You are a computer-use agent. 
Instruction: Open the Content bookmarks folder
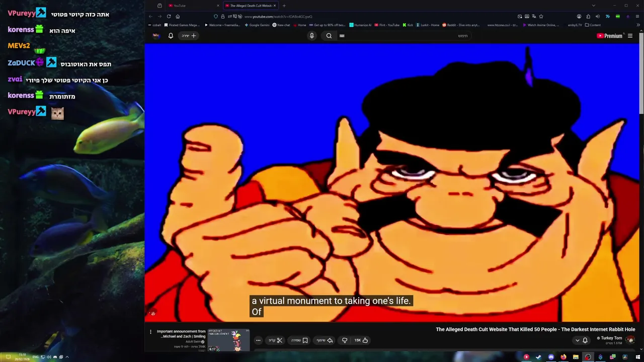[593, 25]
